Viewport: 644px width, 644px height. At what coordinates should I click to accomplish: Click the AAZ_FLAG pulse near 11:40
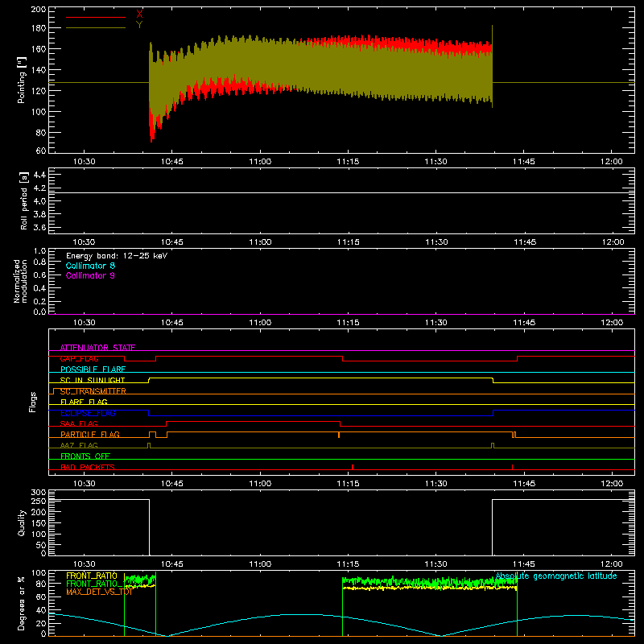click(x=493, y=446)
